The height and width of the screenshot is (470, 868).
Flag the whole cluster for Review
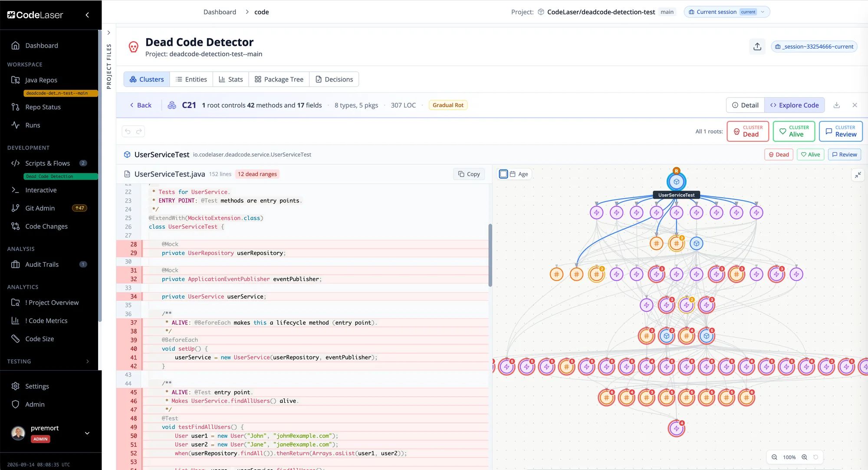tap(841, 131)
